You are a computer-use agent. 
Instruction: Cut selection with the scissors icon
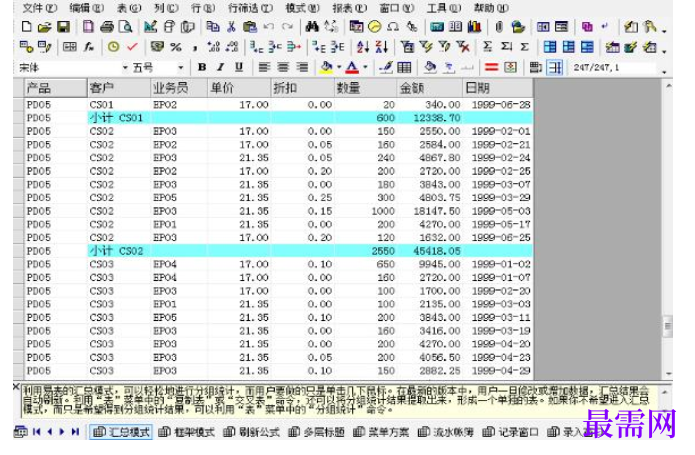(x=231, y=27)
